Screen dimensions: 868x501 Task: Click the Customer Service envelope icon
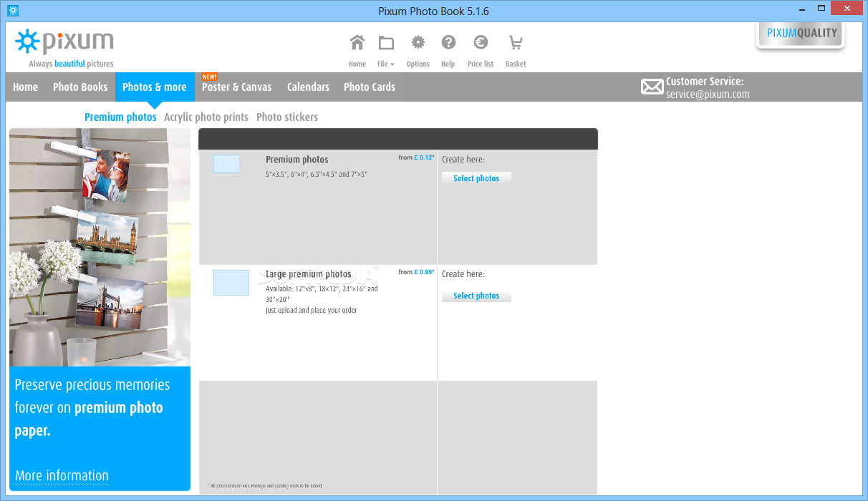(x=652, y=87)
